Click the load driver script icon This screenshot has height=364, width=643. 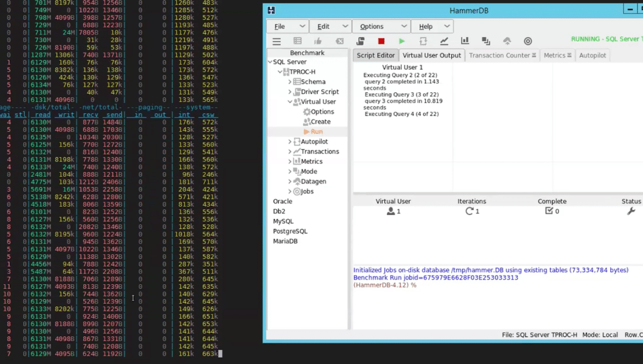361,41
